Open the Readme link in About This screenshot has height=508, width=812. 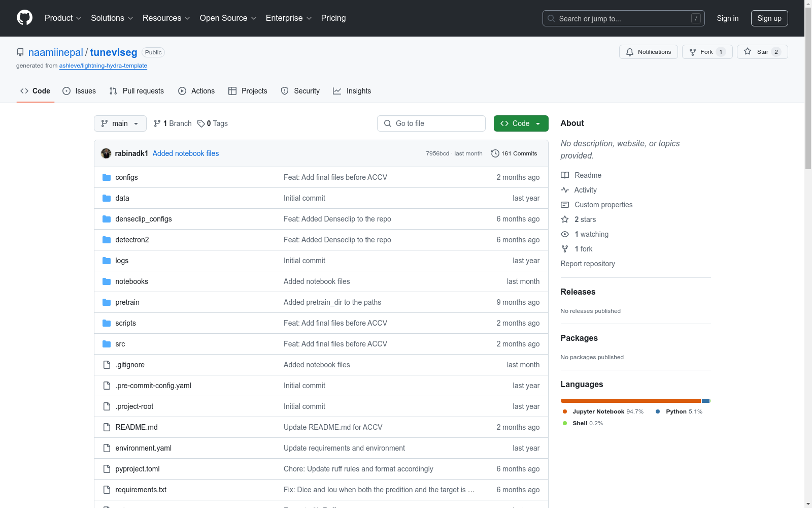point(581,175)
